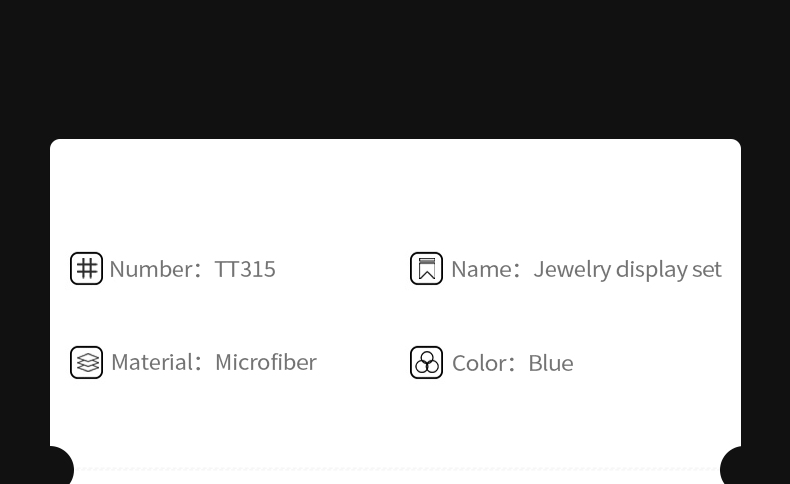Click the word "display" in the name

pyautogui.click(x=651, y=269)
